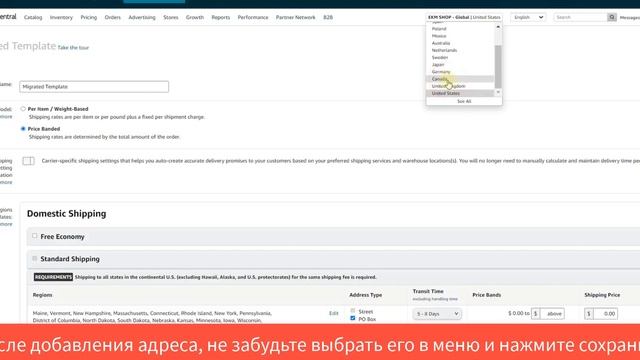
Task: Select Netherlands in marketplace list
Action: 444,50
